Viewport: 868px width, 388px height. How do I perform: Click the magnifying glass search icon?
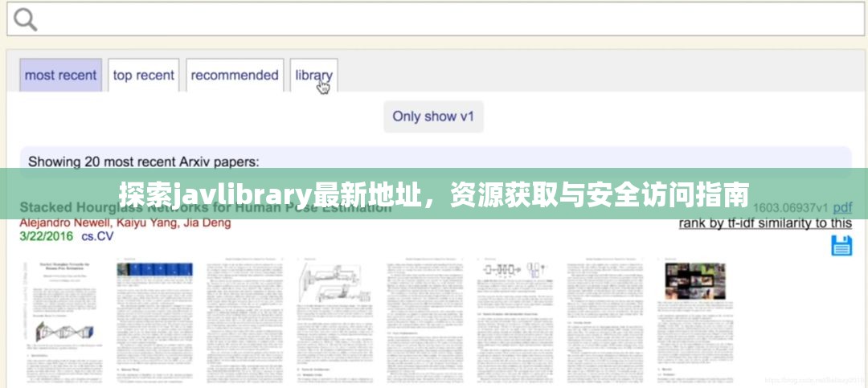tap(26, 20)
